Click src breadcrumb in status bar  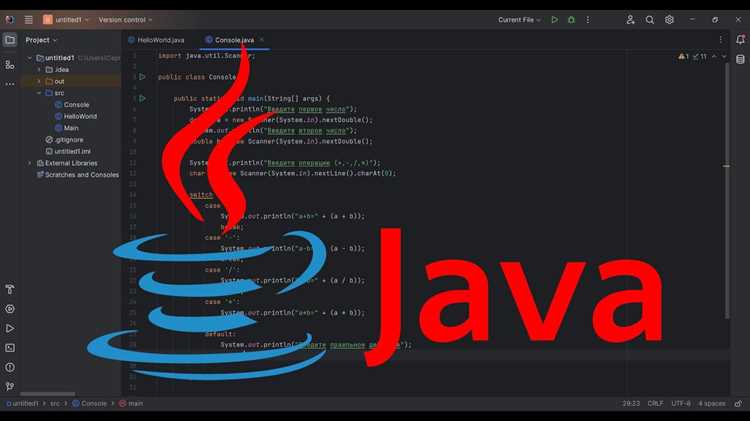coord(55,403)
